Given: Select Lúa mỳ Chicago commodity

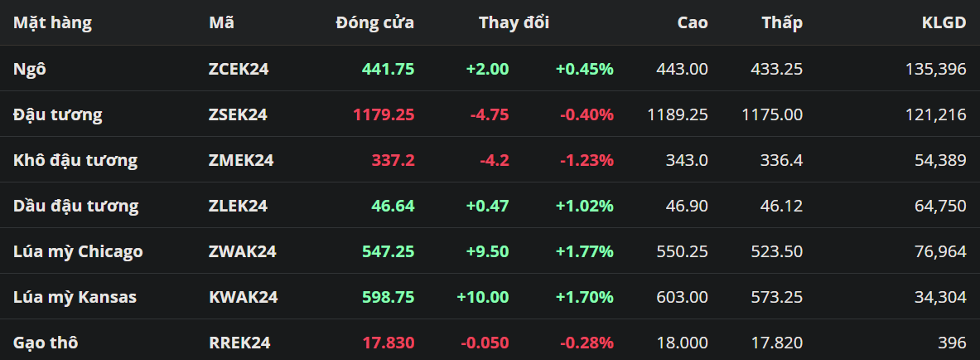Looking at the screenshot, I should point(78,251).
